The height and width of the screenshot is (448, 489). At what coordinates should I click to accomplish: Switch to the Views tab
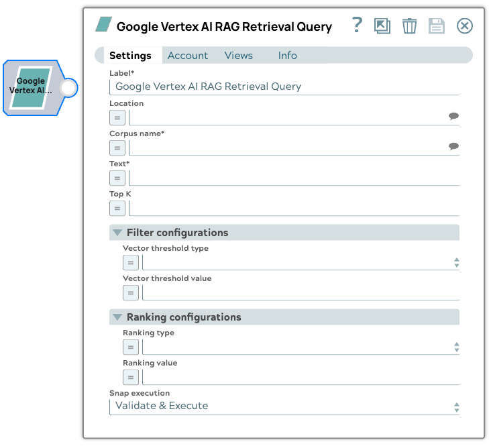pyautogui.click(x=239, y=56)
